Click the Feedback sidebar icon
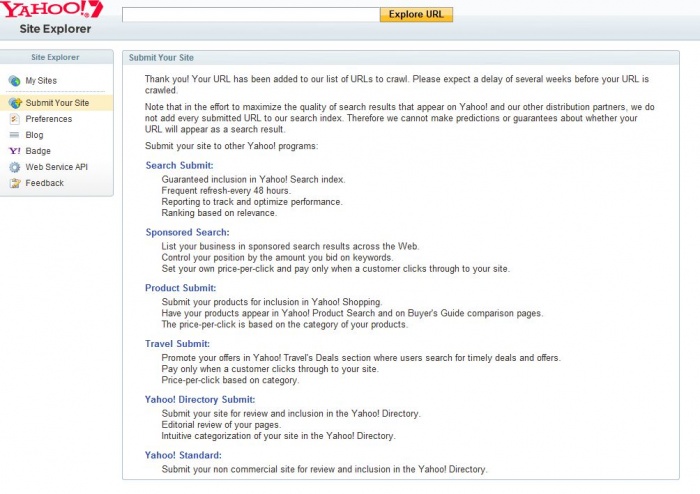Image resolution: width=700 pixels, height=494 pixels. pyautogui.click(x=14, y=183)
